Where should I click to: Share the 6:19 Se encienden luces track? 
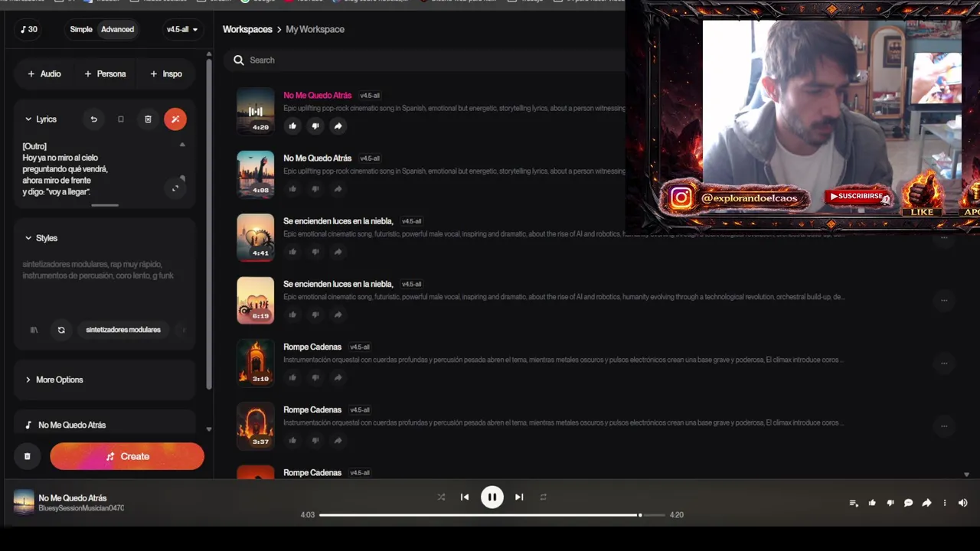[x=338, y=315]
